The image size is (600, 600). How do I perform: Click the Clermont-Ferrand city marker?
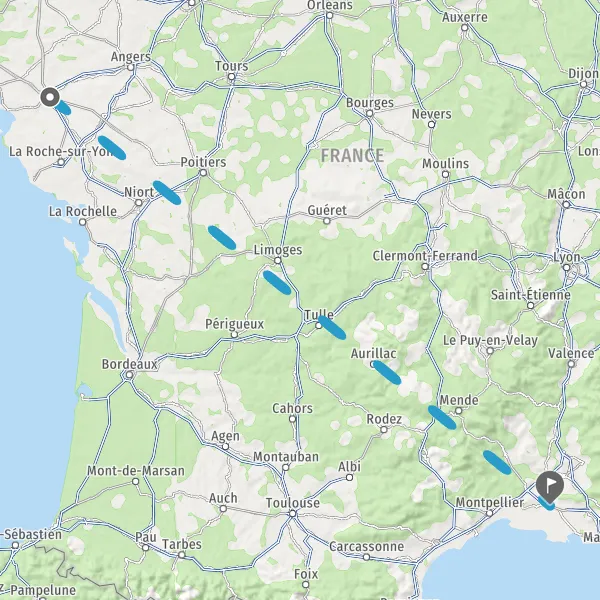tap(425, 266)
